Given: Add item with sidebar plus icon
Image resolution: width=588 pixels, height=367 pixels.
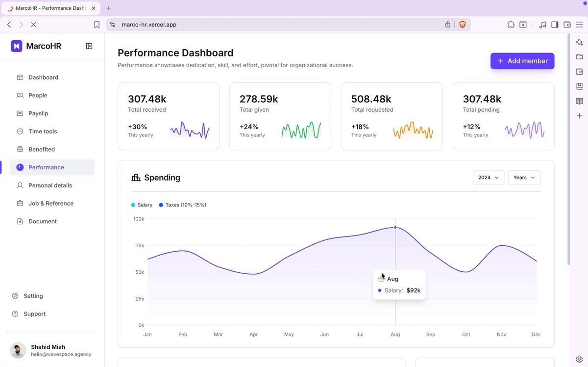Looking at the screenshot, I should (579, 116).
